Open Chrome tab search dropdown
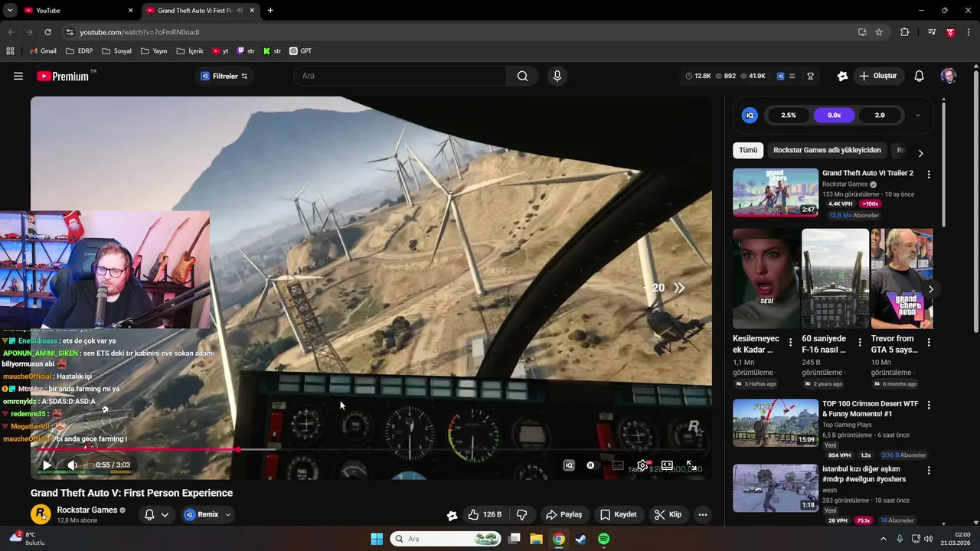Viewport: 980px width, 551px height. (x=10, y=10)
